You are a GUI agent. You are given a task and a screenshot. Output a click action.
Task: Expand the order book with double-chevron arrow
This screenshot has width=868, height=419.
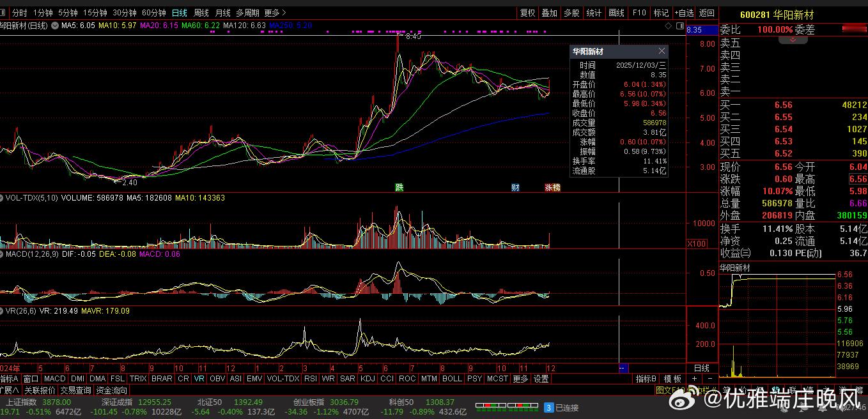793,40
